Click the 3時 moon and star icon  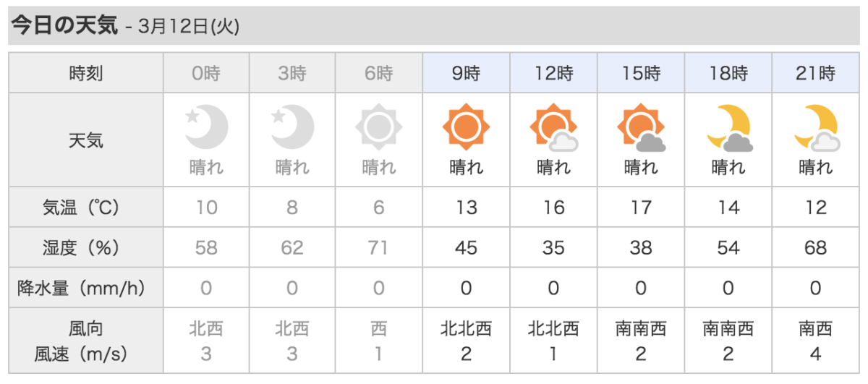coord(293,128)
